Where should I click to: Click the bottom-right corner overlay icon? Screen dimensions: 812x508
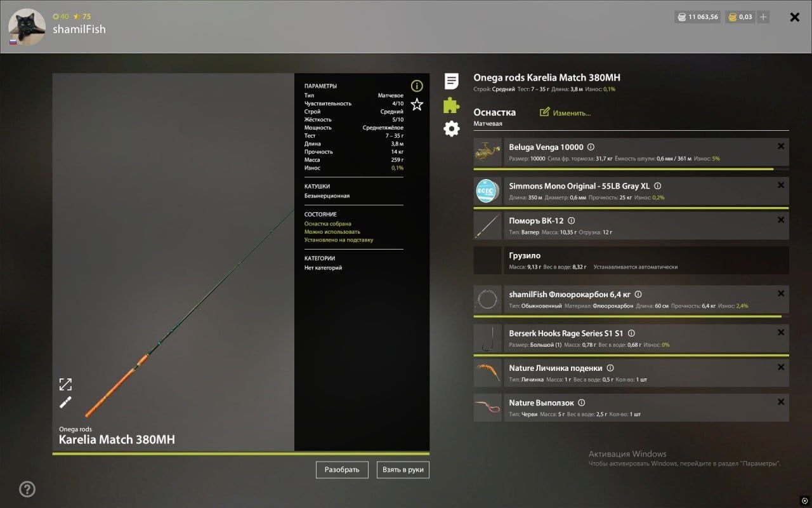pyautogui.click(x=804, y=500)
